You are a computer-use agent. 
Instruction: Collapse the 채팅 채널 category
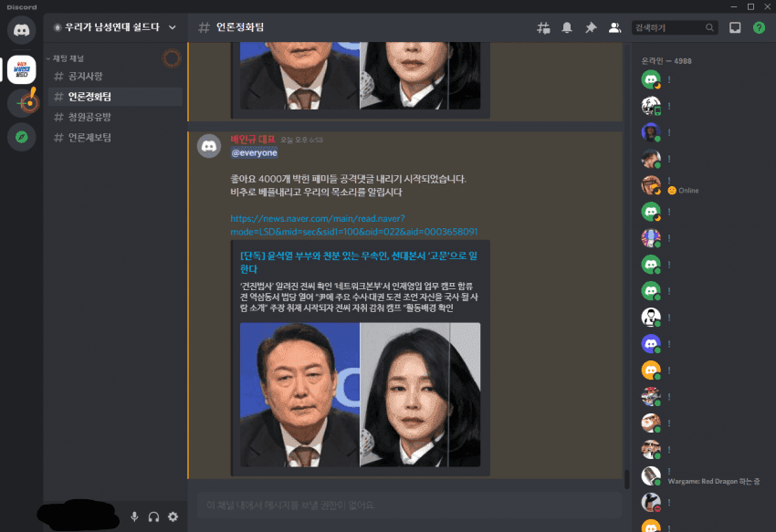tap(66, 58)
